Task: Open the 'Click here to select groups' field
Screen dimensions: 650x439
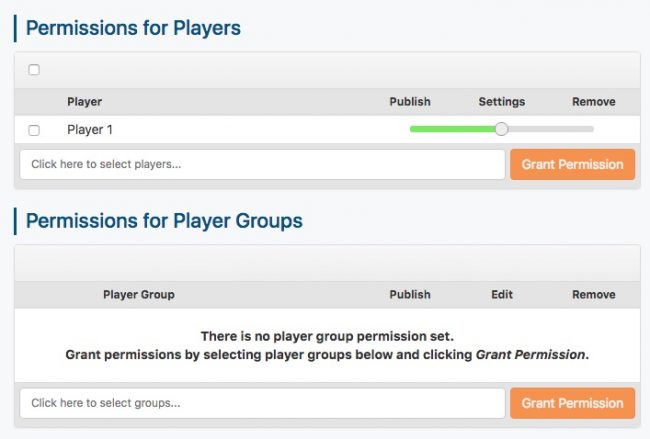Action: click(x=262, y=403)
